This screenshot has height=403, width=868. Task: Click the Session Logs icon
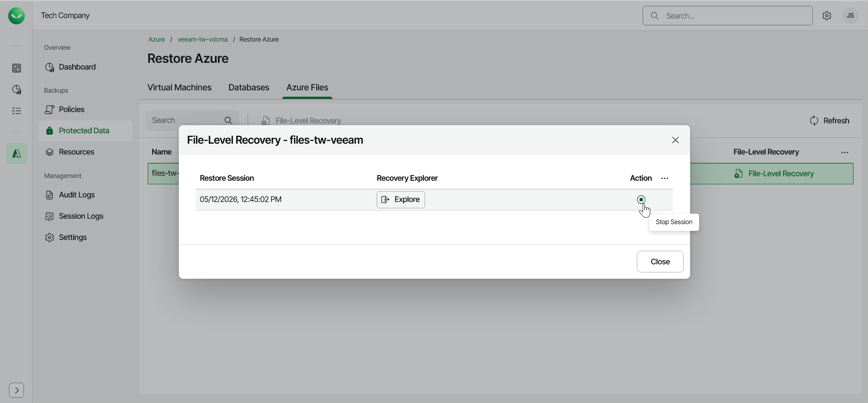tap(50, 216)
